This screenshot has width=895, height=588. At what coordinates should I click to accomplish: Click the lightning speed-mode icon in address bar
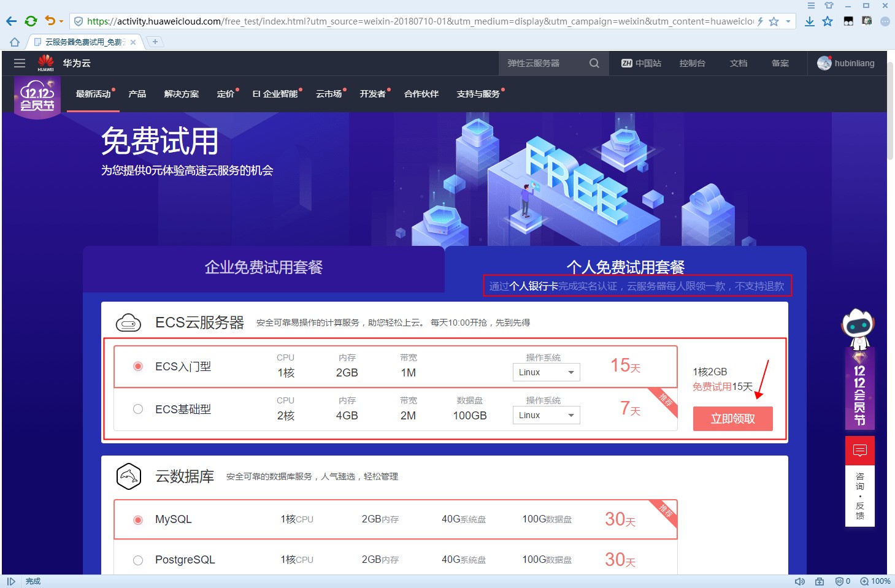click(761, 21)
